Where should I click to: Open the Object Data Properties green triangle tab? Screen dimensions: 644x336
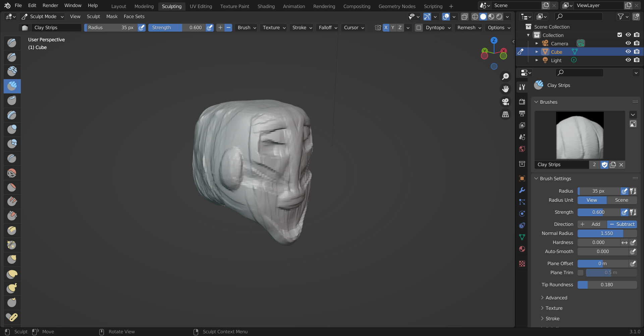[x=522, y=237]
